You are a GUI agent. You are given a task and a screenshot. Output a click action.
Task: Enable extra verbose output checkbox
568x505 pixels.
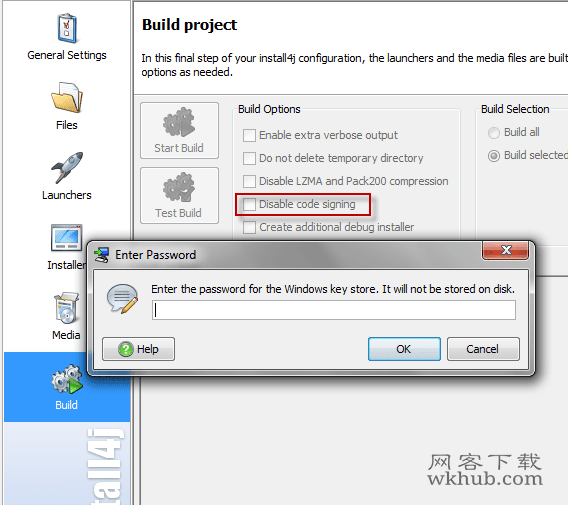[x=249, y=135]
